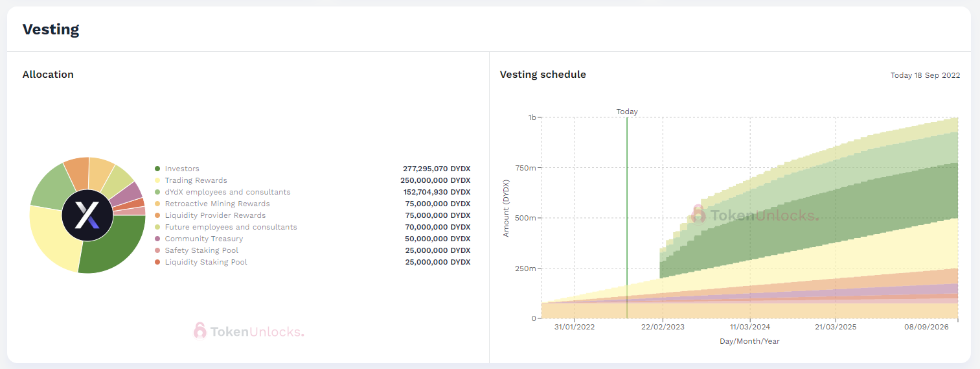Screen dimensions: 980x369
Task: Click the Today 18 Sep 2022 date text
Action: [925, 75]
